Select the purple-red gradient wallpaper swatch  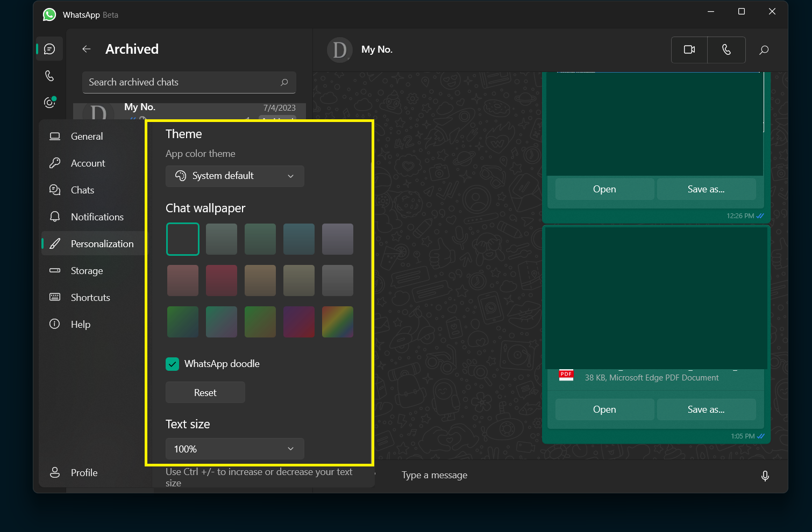pos(299,322)
